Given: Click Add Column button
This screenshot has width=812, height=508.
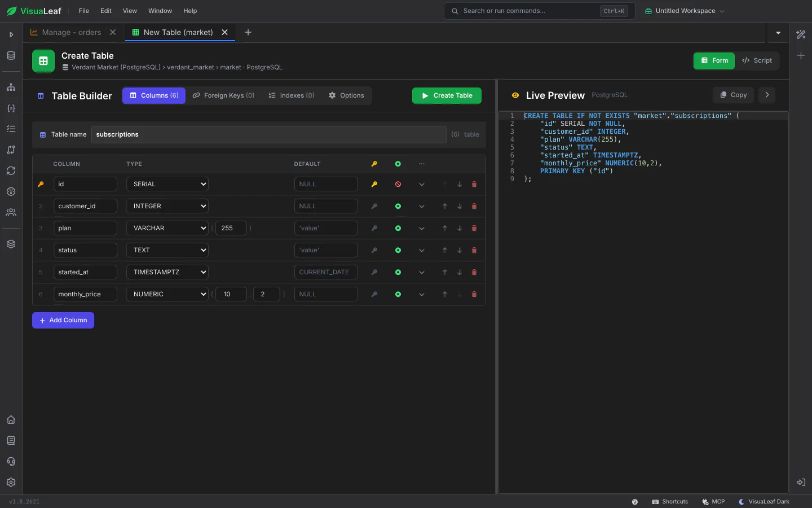Looking at the screenshot, I should coord(63,320).
